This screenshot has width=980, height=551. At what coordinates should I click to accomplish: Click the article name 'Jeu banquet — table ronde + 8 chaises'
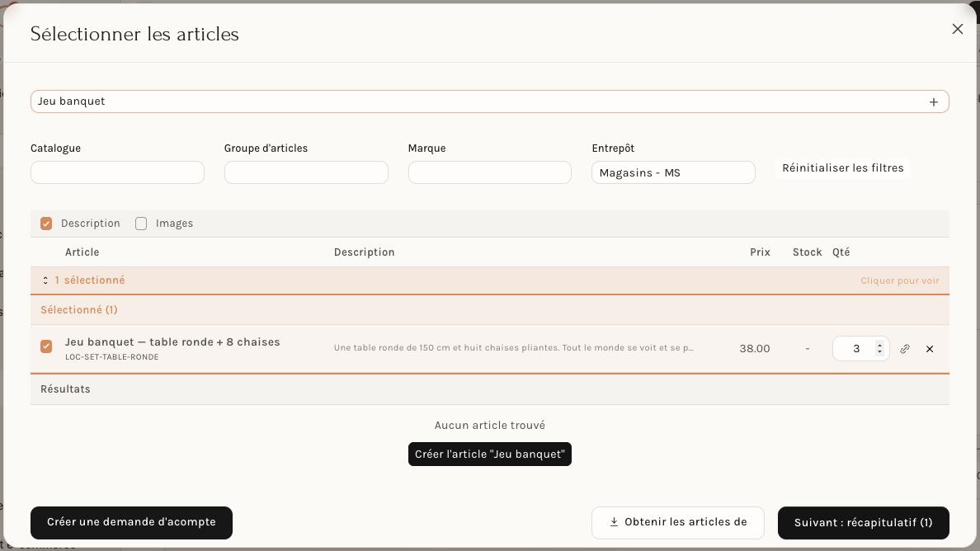(x=172, y=342)
